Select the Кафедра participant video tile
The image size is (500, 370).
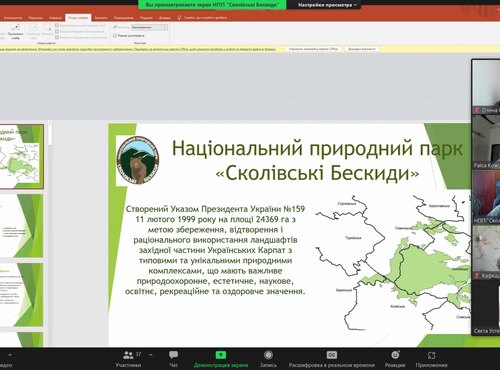pos(486,253)
